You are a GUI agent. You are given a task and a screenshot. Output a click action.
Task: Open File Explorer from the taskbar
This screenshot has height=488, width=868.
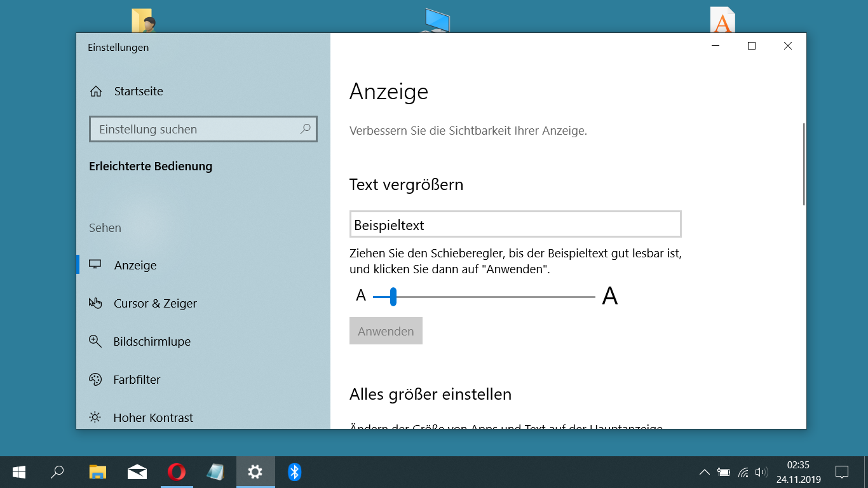[x=98, y=472]
